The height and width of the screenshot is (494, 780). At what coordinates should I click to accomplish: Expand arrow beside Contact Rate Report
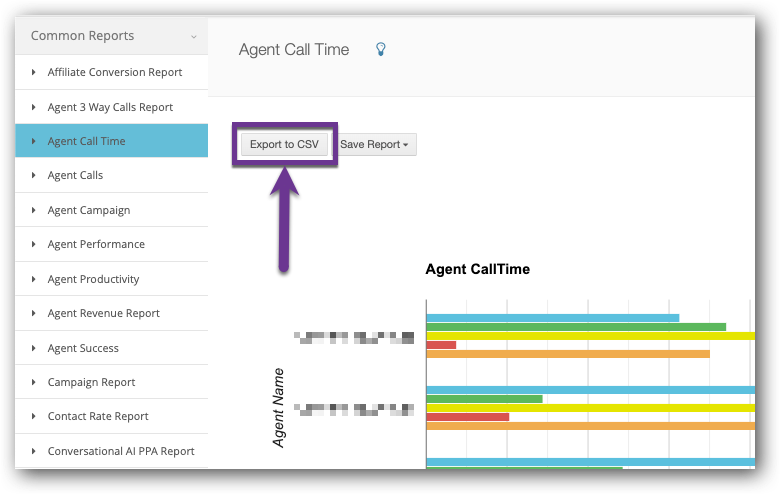(x=33, y=416)
